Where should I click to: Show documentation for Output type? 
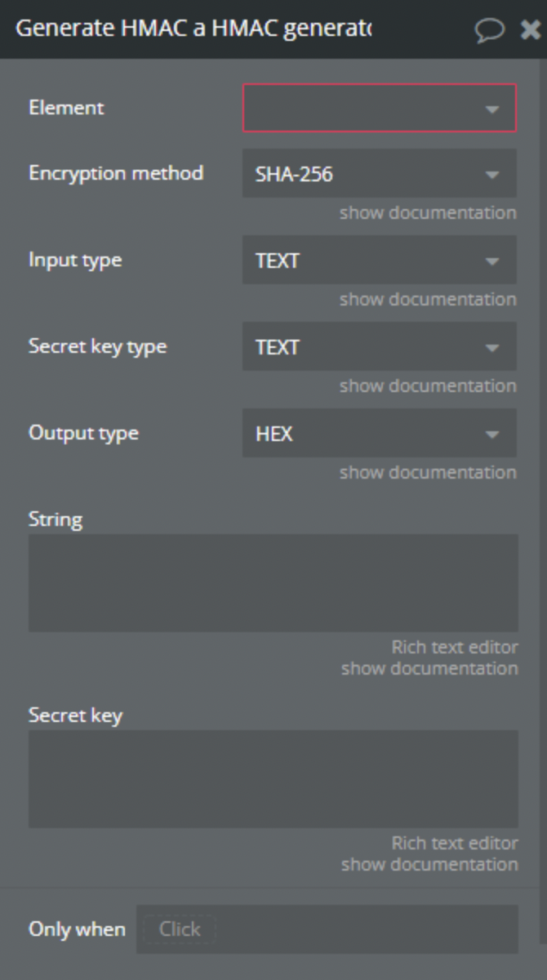coord(428,473)
